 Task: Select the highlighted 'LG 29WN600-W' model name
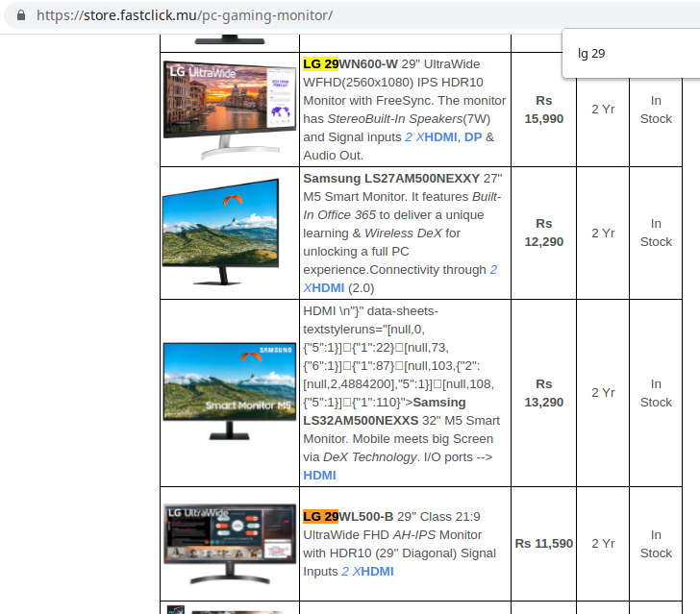(350, 64)
